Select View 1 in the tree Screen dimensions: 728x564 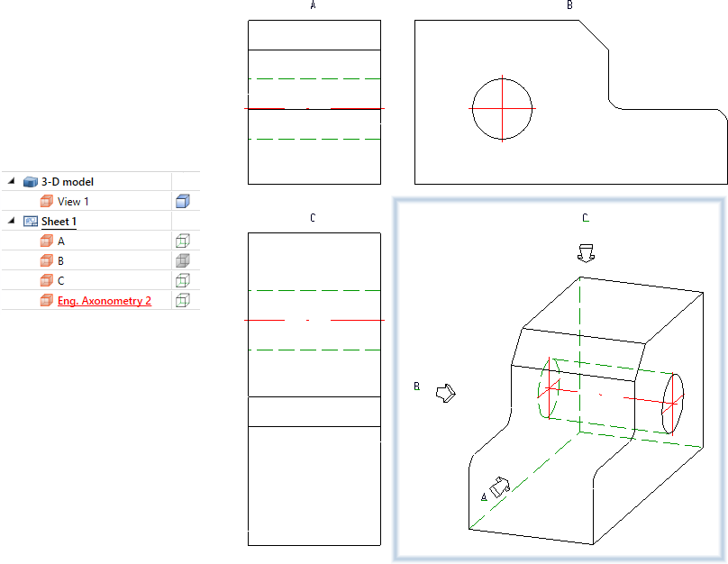73,202
